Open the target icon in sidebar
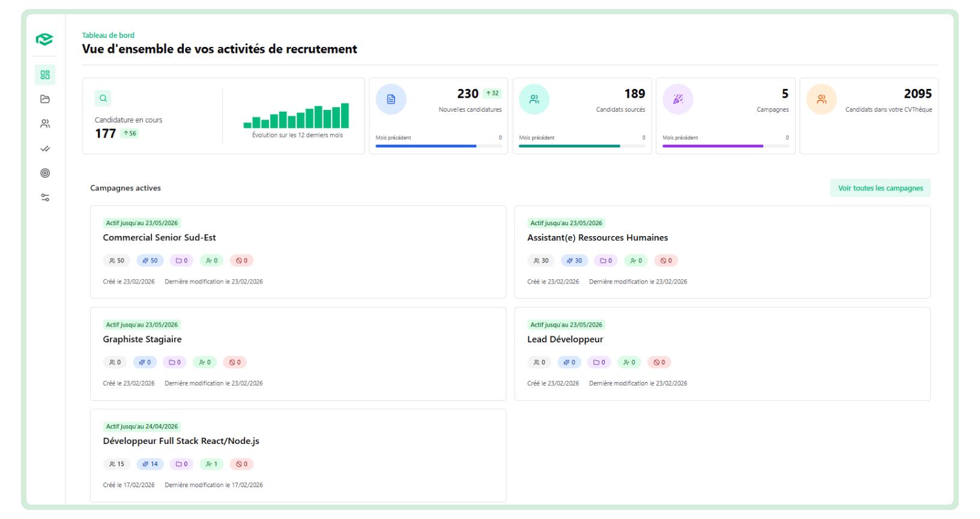 pos(45,173)
